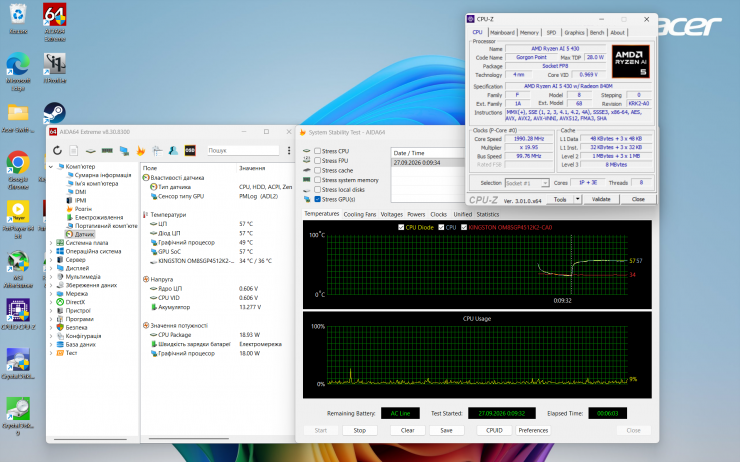
Task: Click the Stop button
Action: pos(360,430)
